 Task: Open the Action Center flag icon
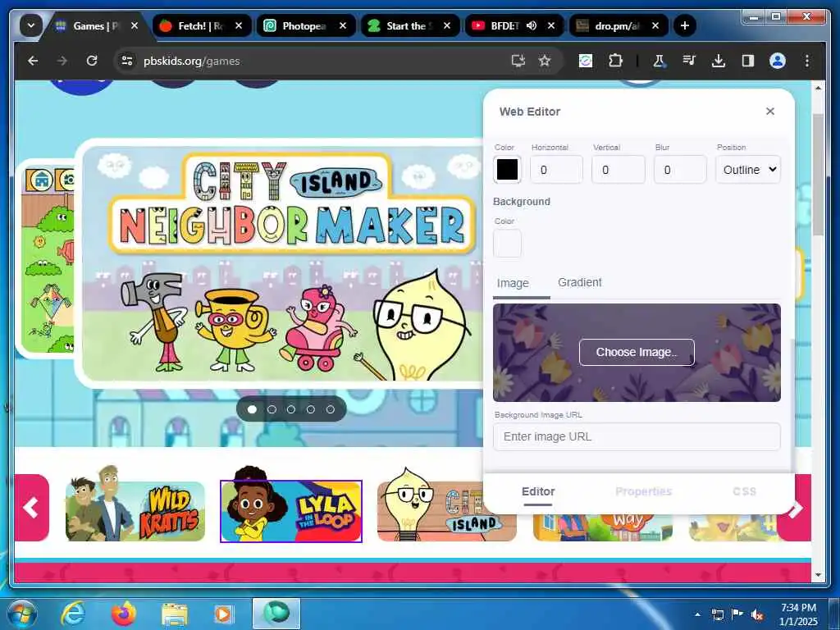[737, 614]
